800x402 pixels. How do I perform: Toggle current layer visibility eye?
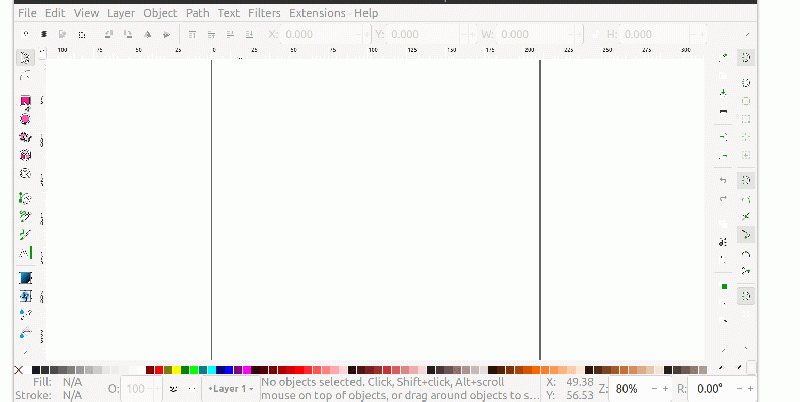[173, 388]
